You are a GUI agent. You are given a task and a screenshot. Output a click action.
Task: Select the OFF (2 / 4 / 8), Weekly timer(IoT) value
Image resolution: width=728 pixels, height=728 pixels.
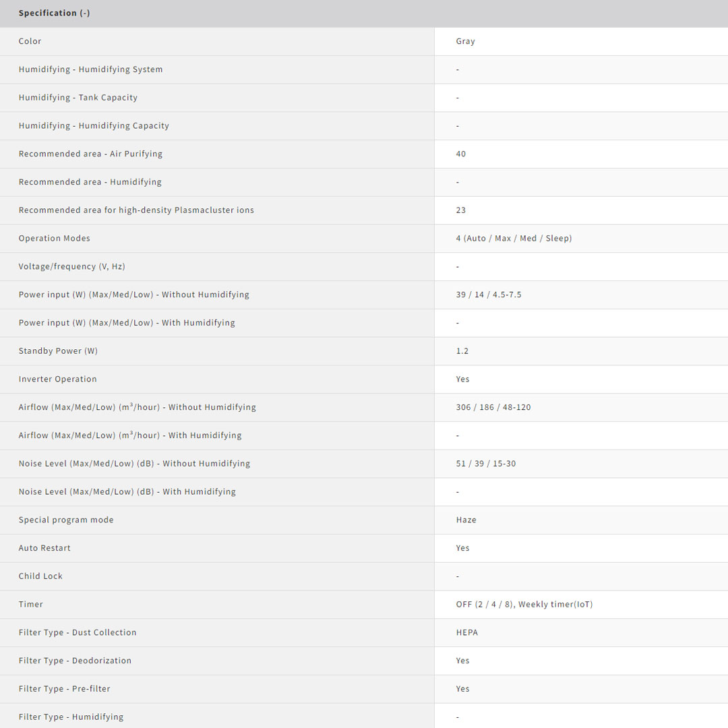point(524,605)
